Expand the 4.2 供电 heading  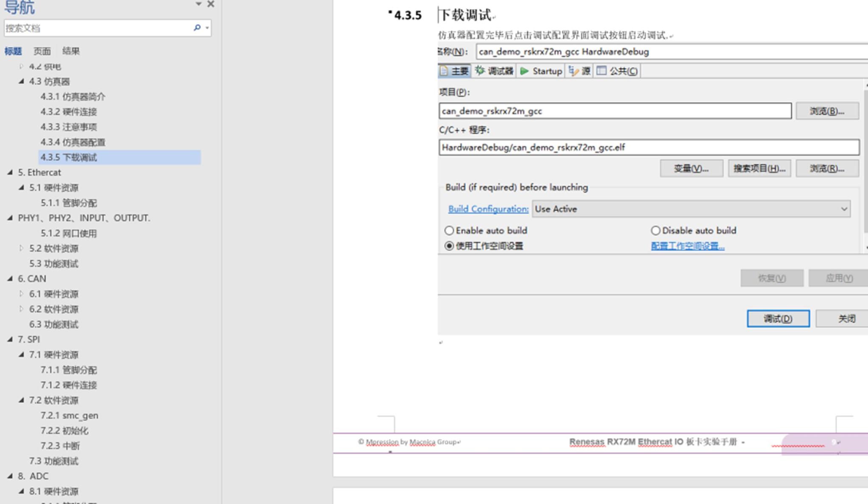click(x=21, y=66)
